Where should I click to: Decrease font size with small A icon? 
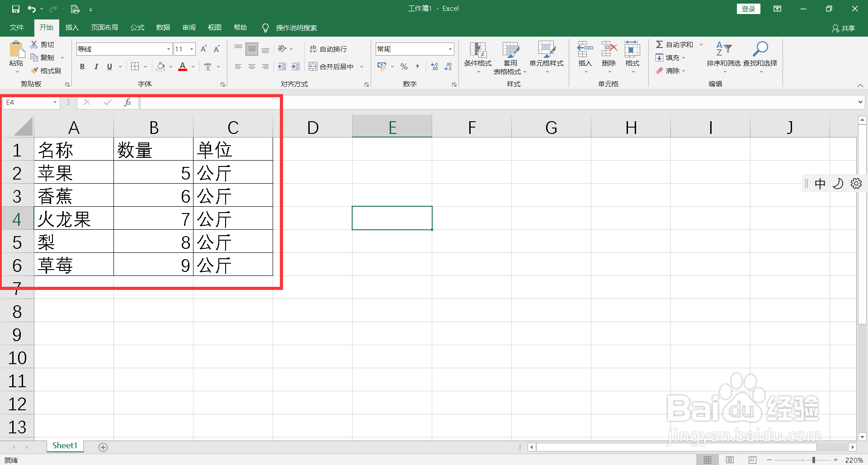(x=217, y=49)
